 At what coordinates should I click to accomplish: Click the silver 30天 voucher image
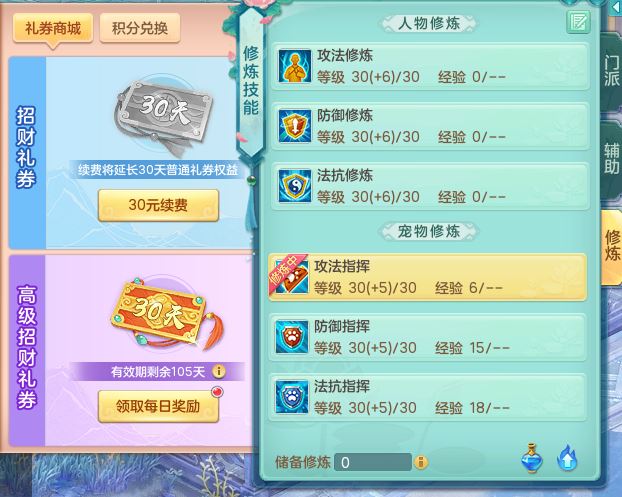point(163,116)
